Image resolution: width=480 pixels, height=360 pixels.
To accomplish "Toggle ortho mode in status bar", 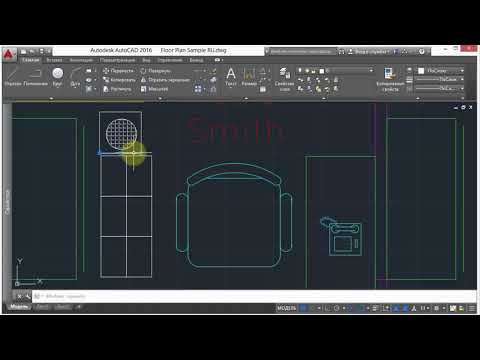I will pyautogui.click(x=328, y=308).
